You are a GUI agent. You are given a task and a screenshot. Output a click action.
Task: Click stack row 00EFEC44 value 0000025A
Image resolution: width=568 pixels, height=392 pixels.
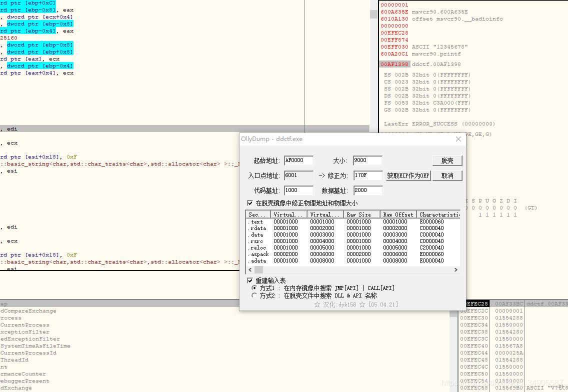click(x=509, y=353)
